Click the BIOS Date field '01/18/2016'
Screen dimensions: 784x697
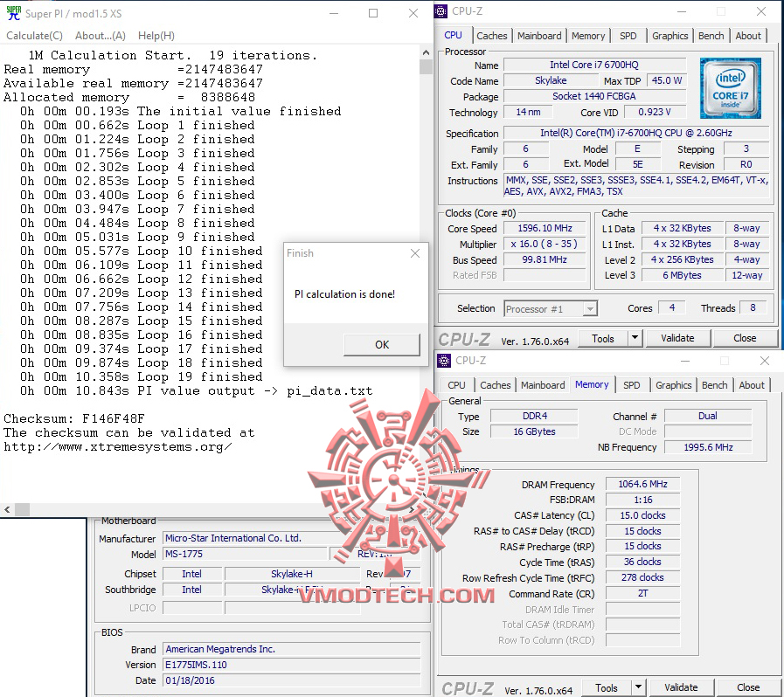click(292, 680)
